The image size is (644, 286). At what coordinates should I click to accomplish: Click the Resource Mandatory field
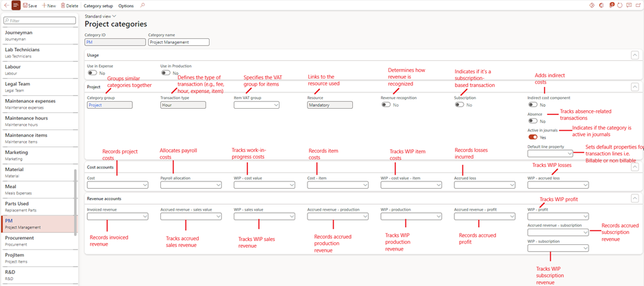pos(330,105)
